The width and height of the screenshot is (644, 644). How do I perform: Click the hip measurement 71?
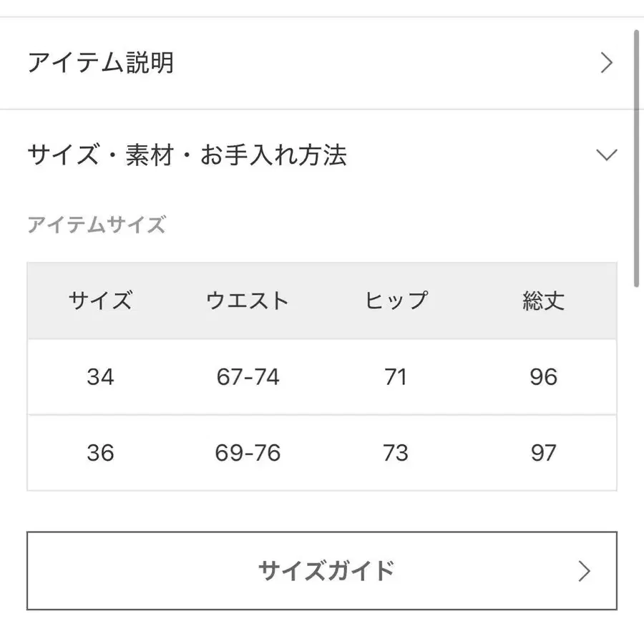(x=396, y=377)
